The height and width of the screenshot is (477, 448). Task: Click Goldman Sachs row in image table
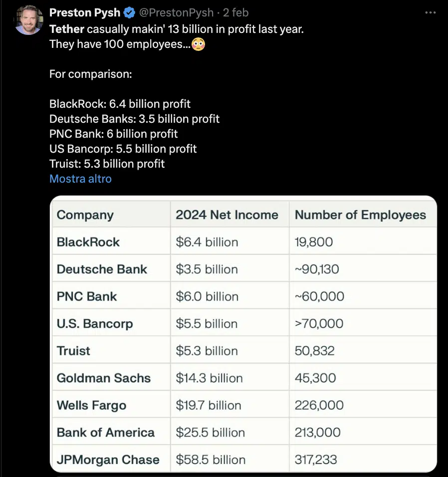pos(104,378)
